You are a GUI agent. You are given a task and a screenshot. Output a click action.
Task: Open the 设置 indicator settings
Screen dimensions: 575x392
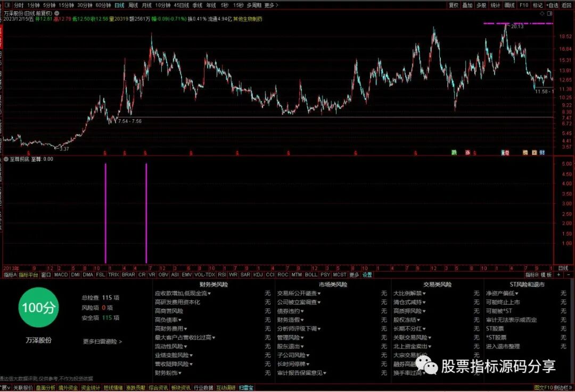(x=367, y=274)
